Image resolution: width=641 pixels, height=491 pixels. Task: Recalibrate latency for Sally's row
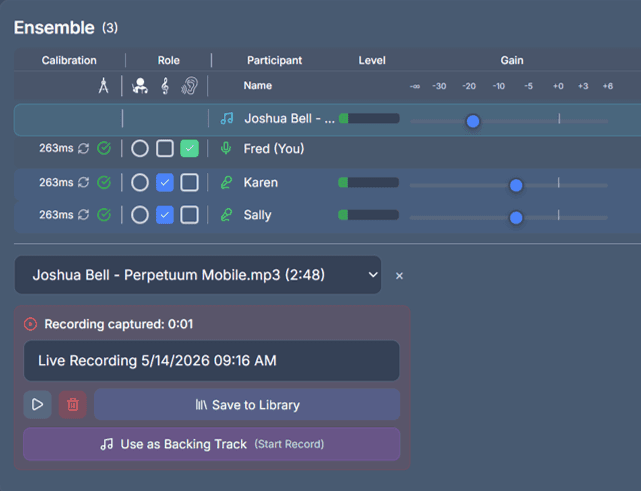click(83, 215)
